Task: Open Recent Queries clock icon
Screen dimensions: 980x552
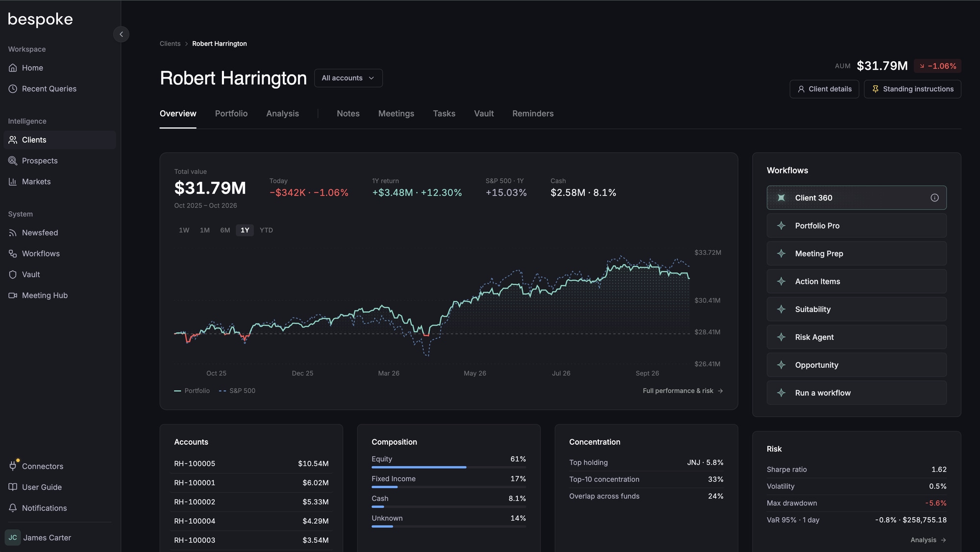Action: pos(13,89)
